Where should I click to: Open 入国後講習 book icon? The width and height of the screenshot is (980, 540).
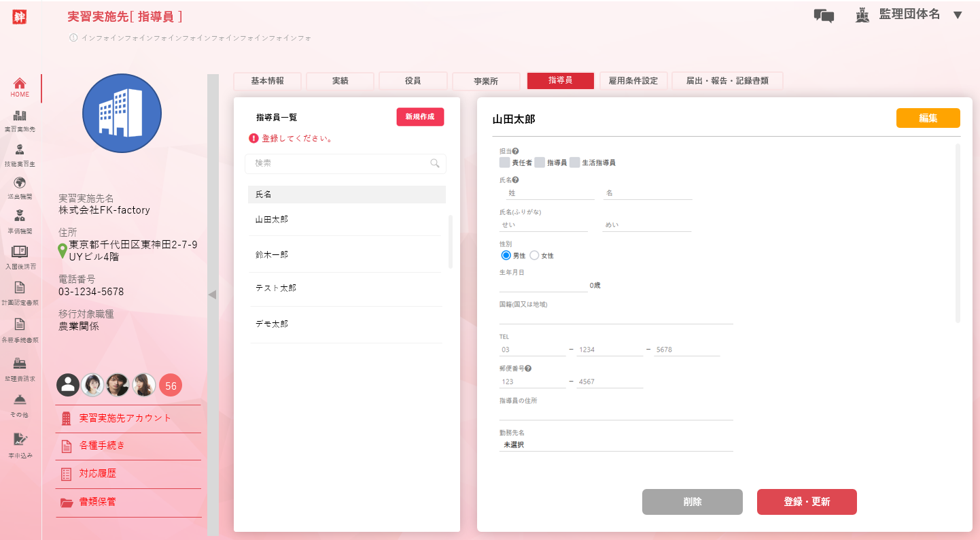click(20, 252)
